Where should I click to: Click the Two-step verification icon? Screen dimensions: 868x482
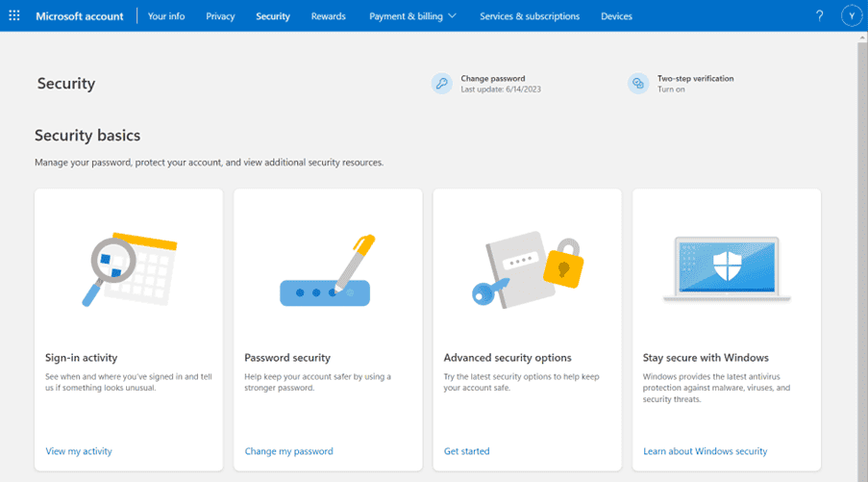coord(638,84)
